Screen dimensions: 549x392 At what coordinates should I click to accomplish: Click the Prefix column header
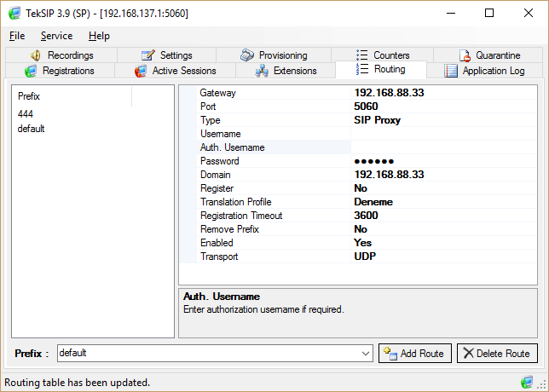click(x=72, y=96)
